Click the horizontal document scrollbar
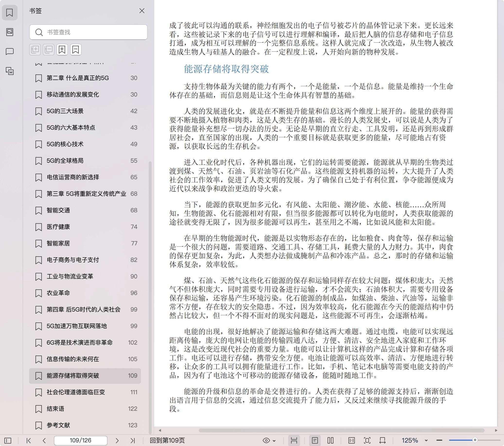Viewport: 504px width, 446px height. [341, 430]
